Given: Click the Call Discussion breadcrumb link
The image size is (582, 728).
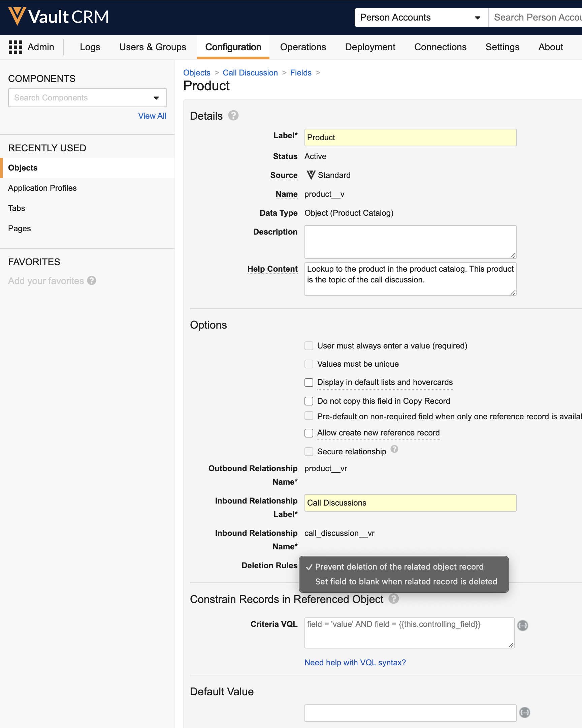Looking at the screenshot, I should pyautogui.click(x=250, y=72).
